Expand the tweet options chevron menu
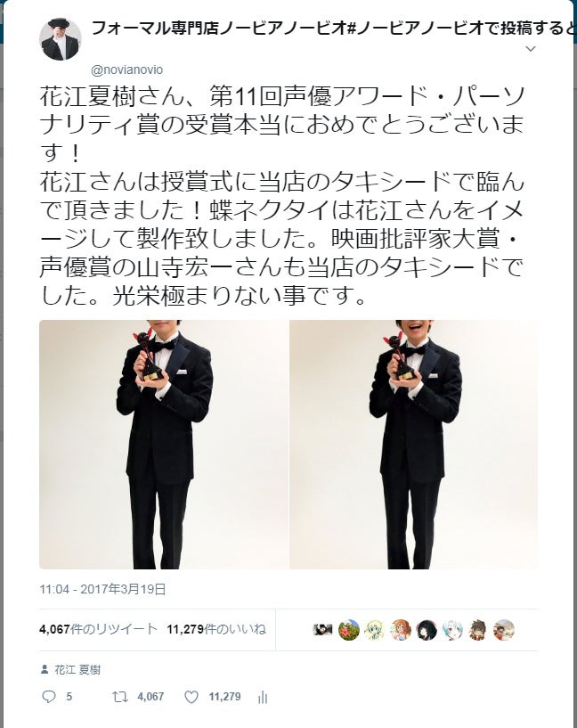 click(531, 49)
